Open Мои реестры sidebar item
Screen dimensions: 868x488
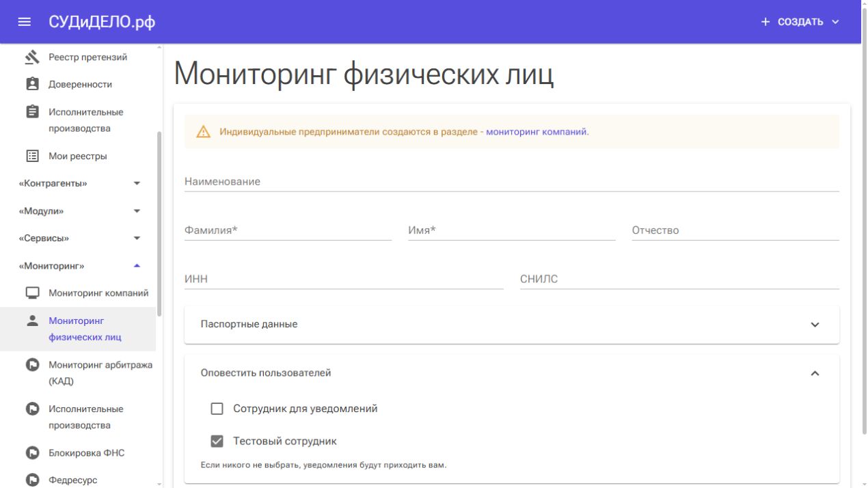tap(78, 156)
